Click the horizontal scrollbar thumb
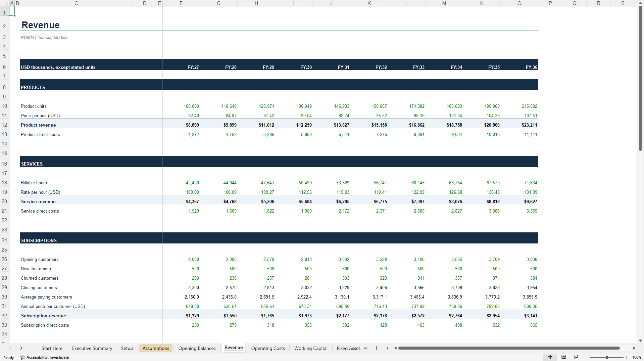Screen dimensions: 644x361 (509, 348)
